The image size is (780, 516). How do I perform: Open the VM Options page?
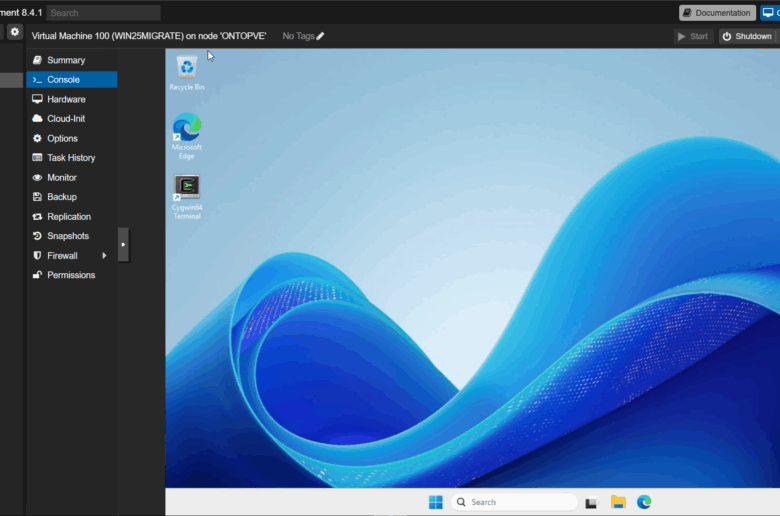pyautogui.click(x=72, y=138)
